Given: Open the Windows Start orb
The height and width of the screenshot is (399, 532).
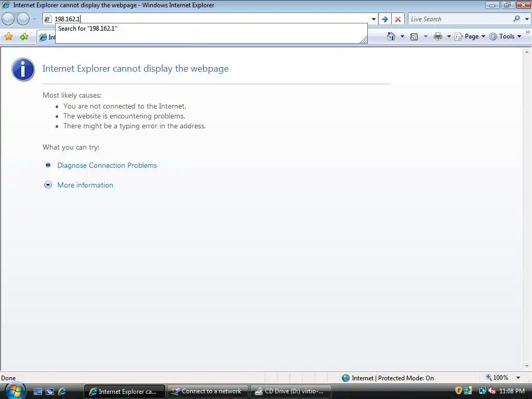Looking at the screenshot, I should [15, 391].
